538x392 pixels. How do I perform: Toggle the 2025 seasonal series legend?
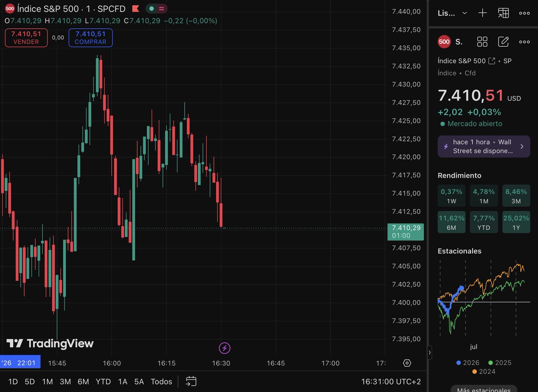click(x=500, y=362)
